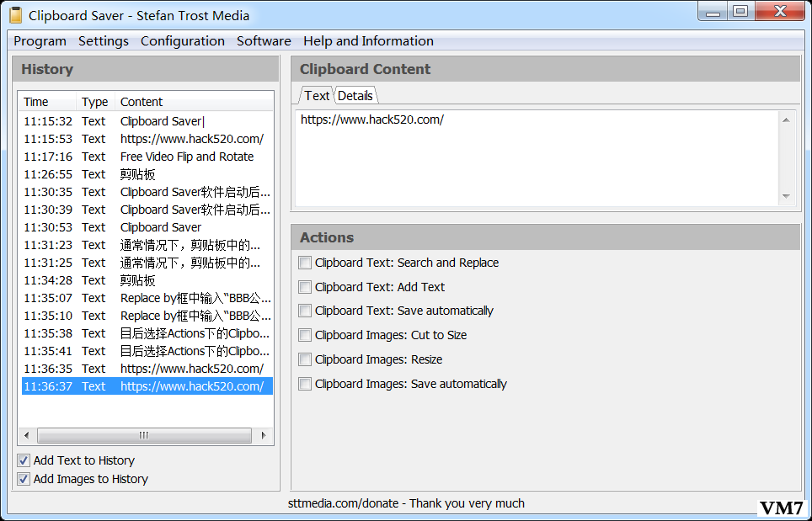The image size is (812, 521).
Task: Click the History horizontal scrollbar thumb
Action: 144,436
